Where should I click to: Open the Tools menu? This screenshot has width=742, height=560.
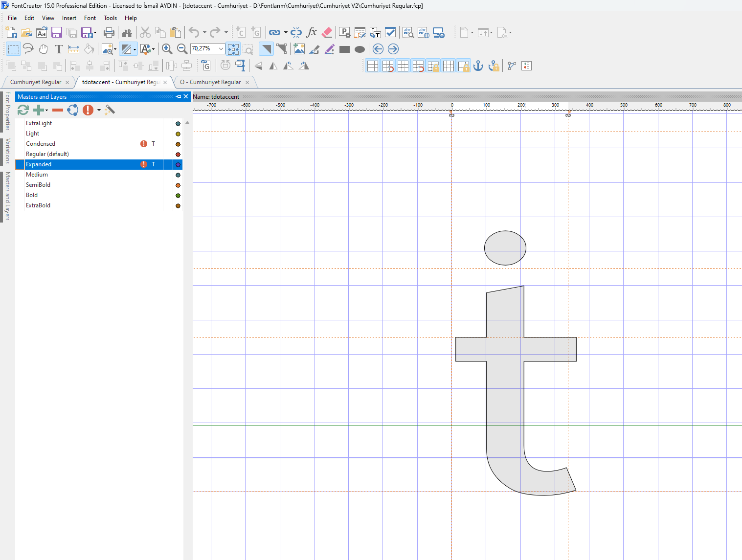[110, 18]
